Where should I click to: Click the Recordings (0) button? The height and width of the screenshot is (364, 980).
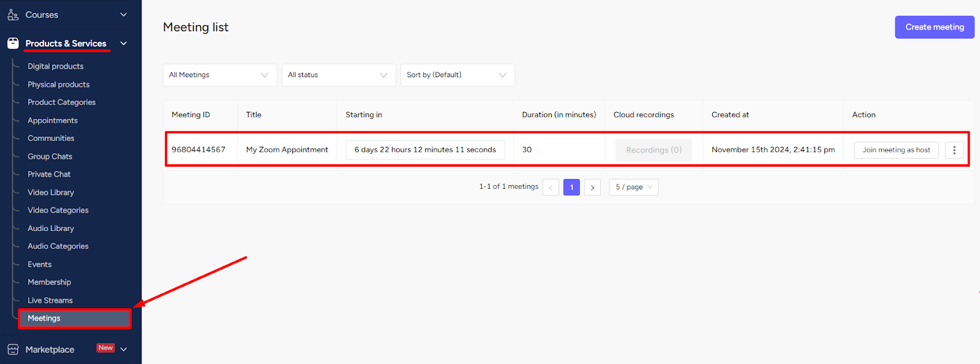coord(654,150)
